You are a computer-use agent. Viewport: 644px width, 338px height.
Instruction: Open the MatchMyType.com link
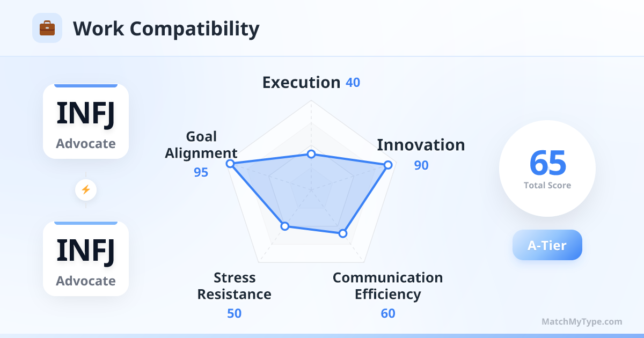[582, 322]
